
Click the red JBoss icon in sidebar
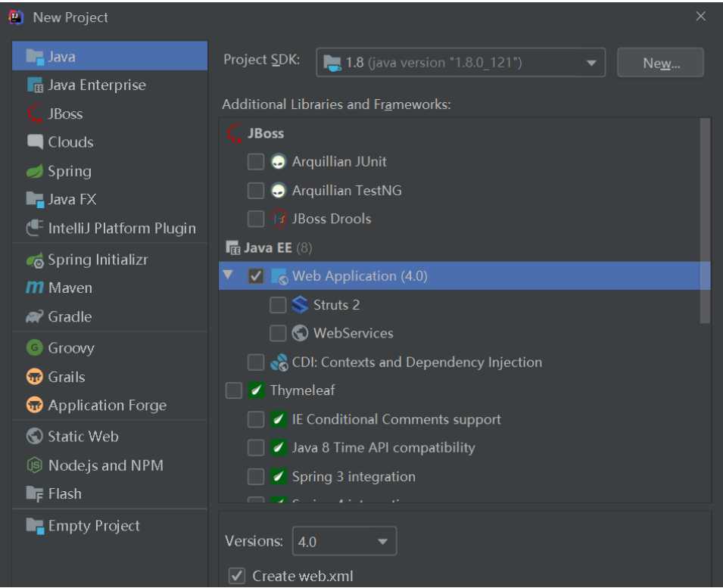click(35, 114)
